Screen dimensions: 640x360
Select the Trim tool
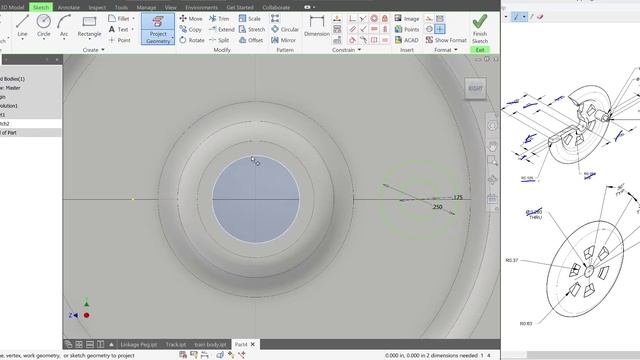219,19
